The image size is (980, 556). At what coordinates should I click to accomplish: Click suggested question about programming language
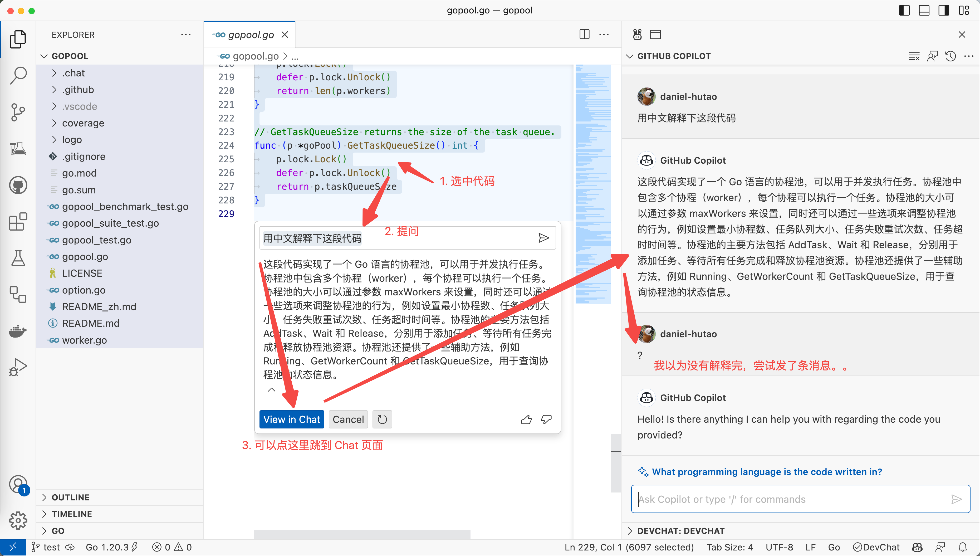[767, 472]
